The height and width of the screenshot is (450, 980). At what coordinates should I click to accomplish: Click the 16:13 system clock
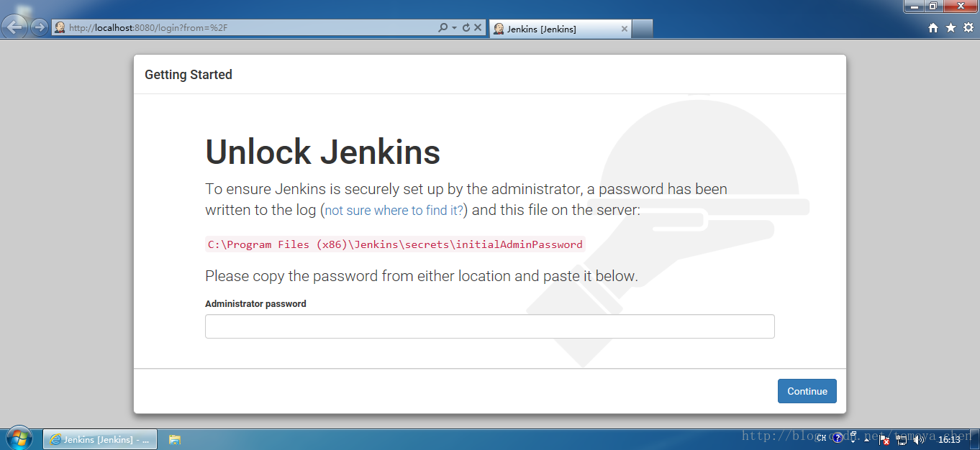(949, 439)
